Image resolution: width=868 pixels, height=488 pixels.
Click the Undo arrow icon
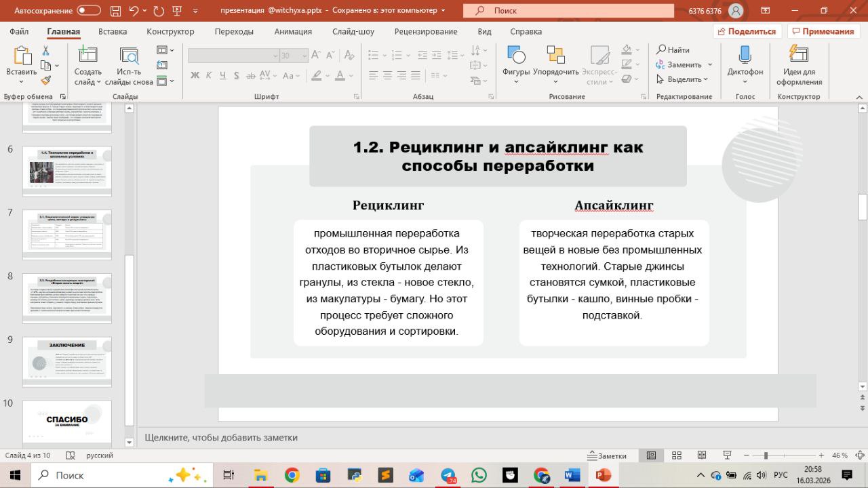click(134, 10)
